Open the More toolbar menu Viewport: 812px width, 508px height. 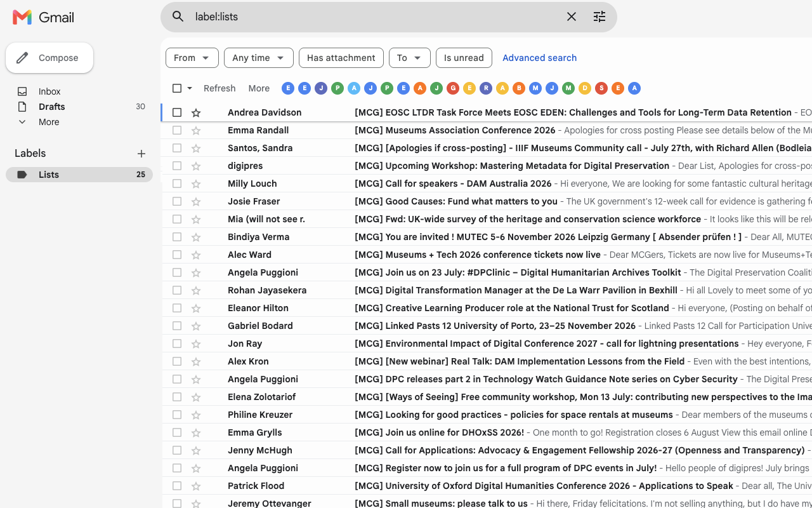(259, 88)
